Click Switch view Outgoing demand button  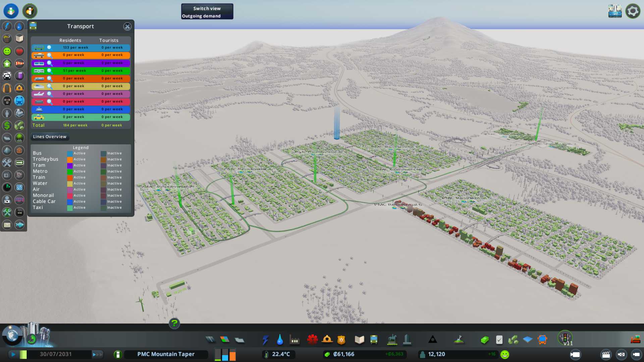tap(207, 12)
